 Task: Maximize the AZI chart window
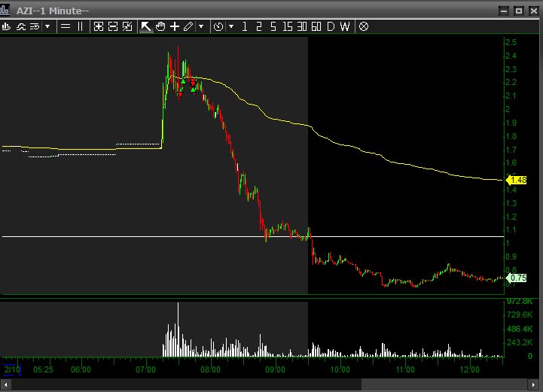point(519,11)
